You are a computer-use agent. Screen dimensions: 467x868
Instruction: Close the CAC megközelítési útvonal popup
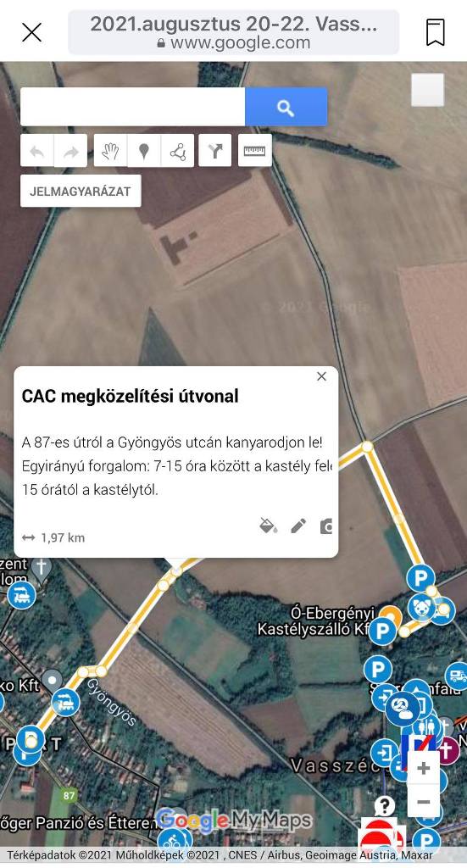[321, 376]
